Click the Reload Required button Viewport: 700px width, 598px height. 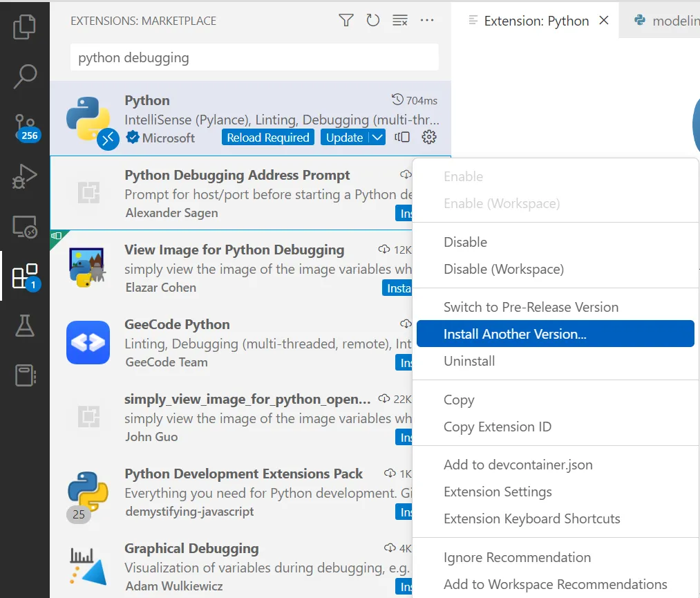[x=268, y=138]
